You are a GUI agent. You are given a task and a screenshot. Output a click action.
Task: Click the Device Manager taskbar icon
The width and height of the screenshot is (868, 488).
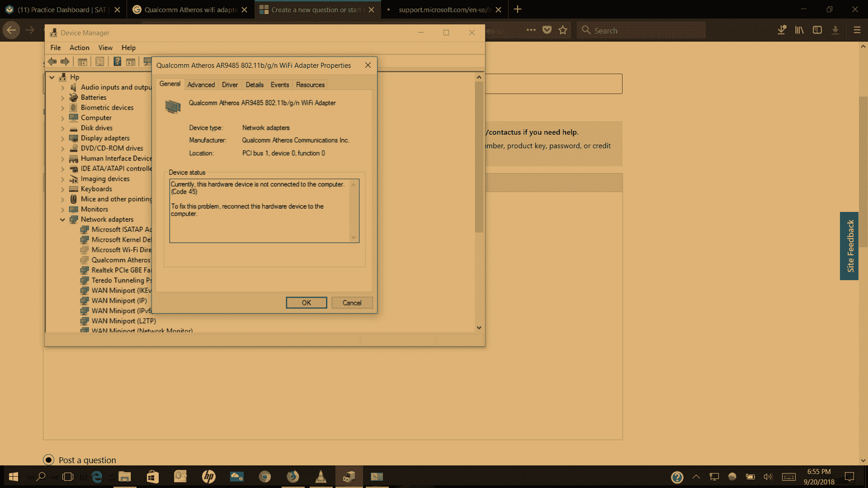point(349,477)
